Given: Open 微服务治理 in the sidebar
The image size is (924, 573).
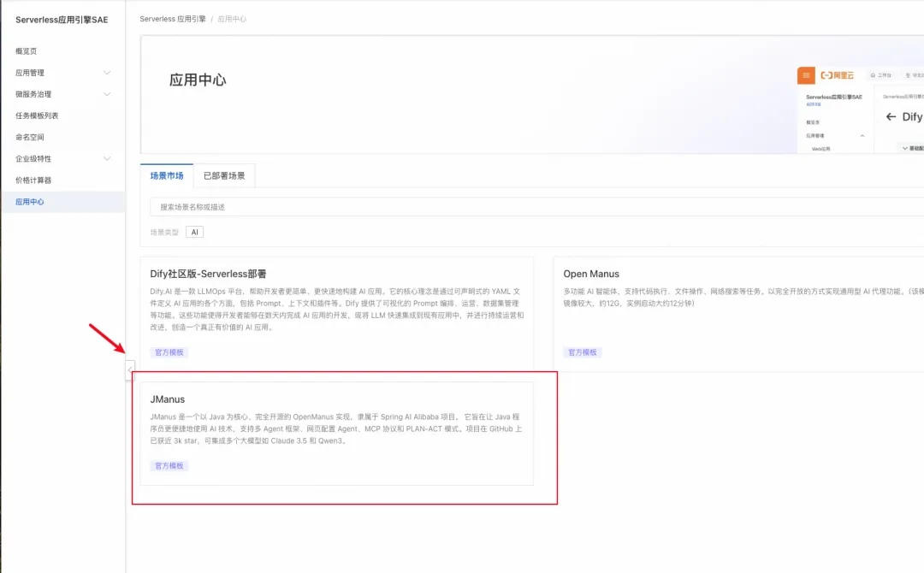Looking at the screenshot, I should (x=33, y=94).
